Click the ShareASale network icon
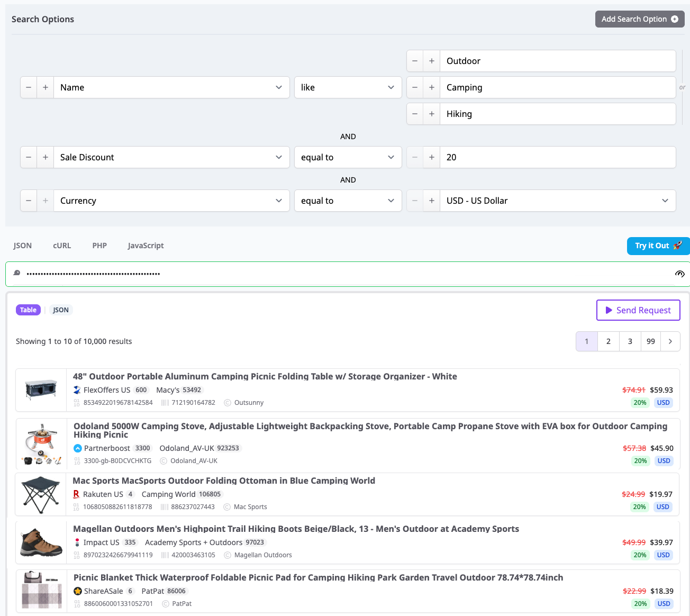This screenshot has height=616, width=690. coord(78,591)
